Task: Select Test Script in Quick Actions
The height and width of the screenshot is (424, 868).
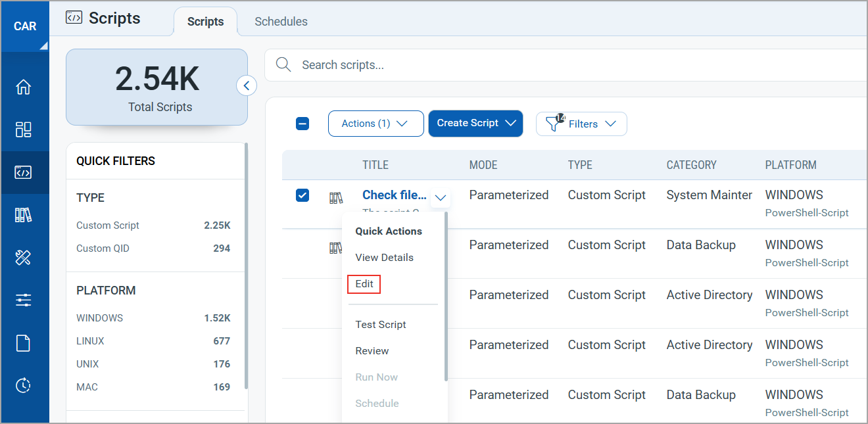Action: (381, 325)
